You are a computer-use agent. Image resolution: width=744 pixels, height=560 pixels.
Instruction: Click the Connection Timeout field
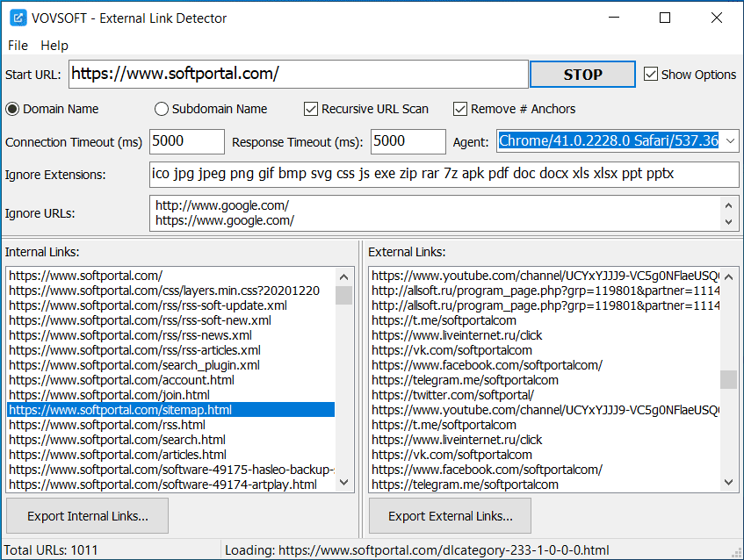[x=186, y=141]
